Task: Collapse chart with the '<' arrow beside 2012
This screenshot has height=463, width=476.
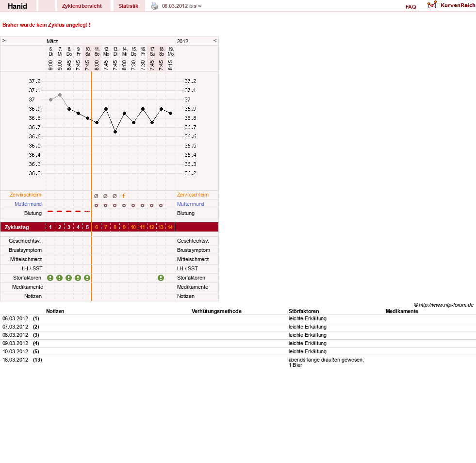Action: [x=215, y=40]
